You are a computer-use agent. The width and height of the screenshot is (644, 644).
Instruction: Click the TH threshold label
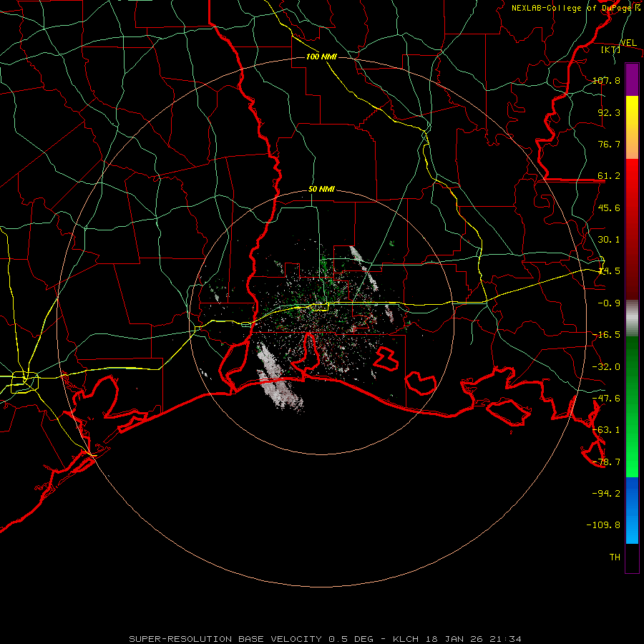(x=615, y=557)
